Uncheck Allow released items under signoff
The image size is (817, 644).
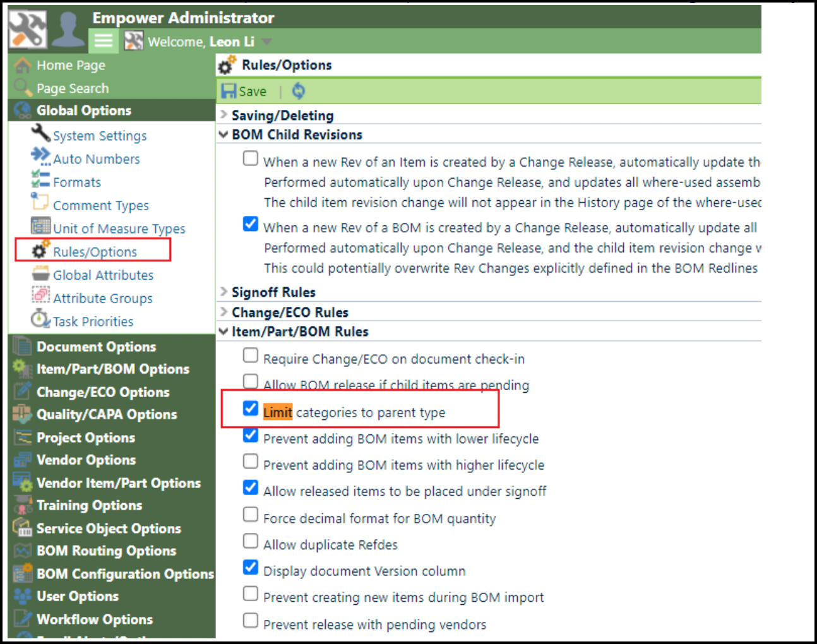click(x=251, y=487)
